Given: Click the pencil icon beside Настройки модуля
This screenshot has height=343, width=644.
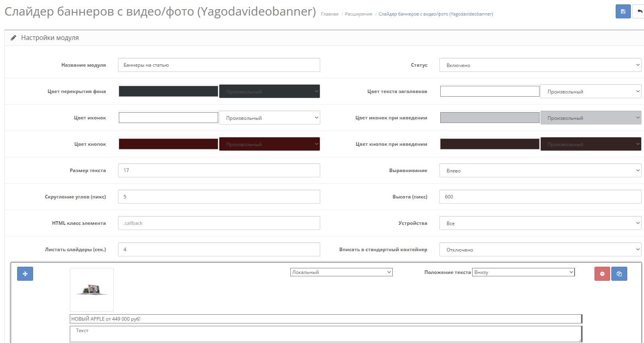Looking at the screenshot, I should point(14,38).
